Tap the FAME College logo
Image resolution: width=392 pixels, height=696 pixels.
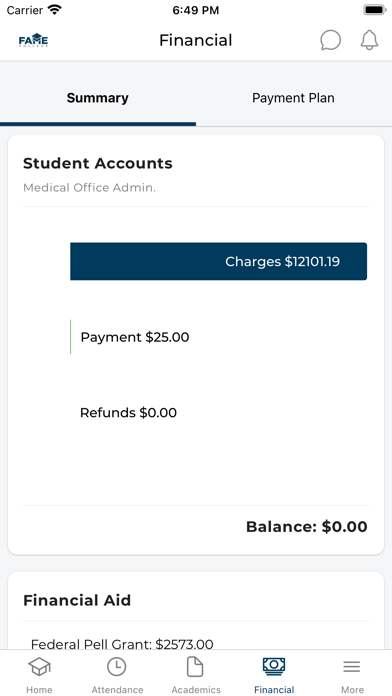(x=33, y=40)
